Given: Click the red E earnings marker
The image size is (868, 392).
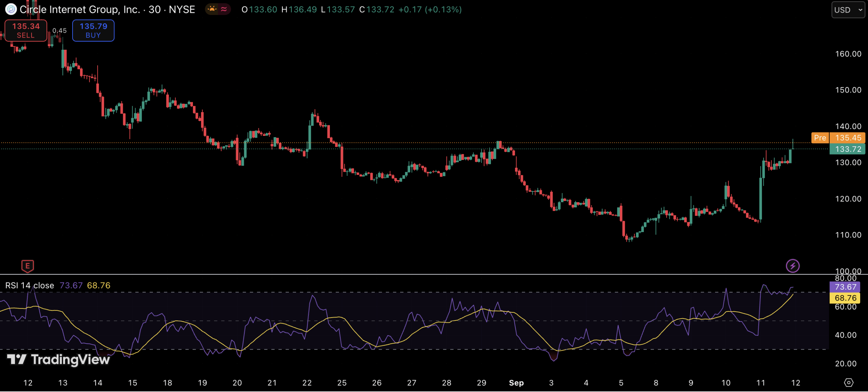Looking at the screenshot, I should pos(27,266).
